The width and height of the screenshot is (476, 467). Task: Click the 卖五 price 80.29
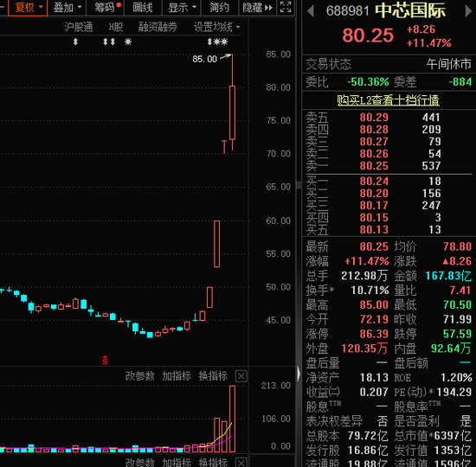374,118
